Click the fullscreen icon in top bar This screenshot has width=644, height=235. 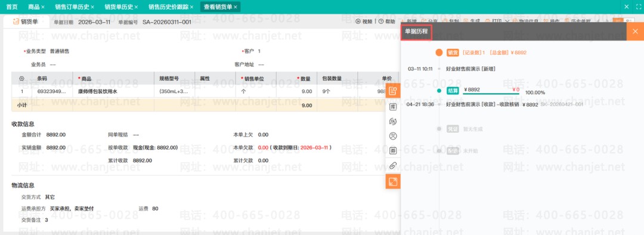point(638,7)
